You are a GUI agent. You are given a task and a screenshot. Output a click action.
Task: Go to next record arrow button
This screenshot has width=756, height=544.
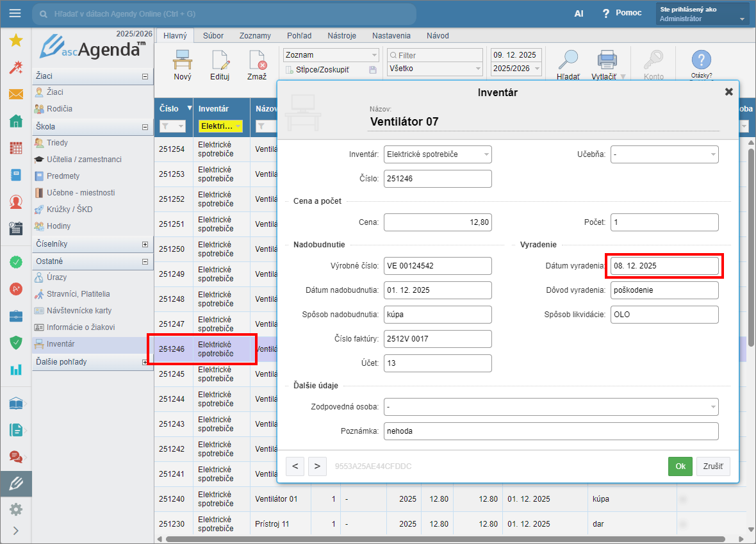click(x=317, y=466)
